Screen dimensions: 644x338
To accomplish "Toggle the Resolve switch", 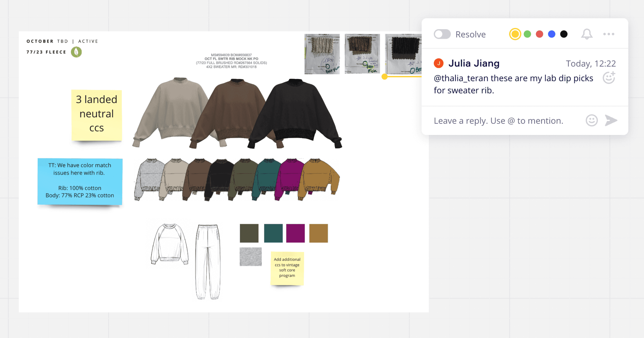I will point(442,34).
